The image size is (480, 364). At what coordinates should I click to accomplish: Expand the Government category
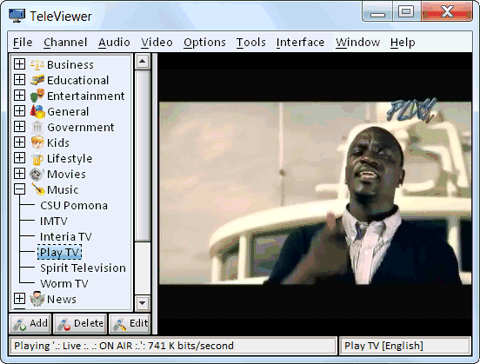point(19,127)
